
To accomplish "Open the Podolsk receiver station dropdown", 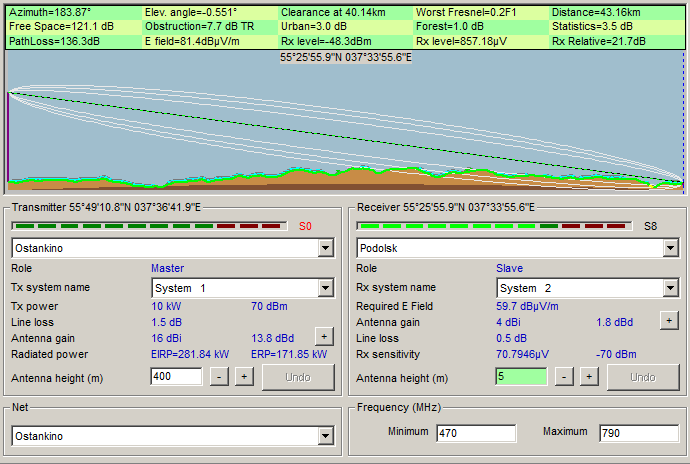I will coord(670,248).
